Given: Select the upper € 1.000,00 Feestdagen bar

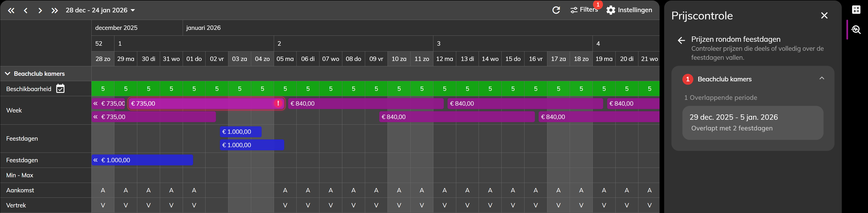Looking at the screenshot, I should click(241, 132).
